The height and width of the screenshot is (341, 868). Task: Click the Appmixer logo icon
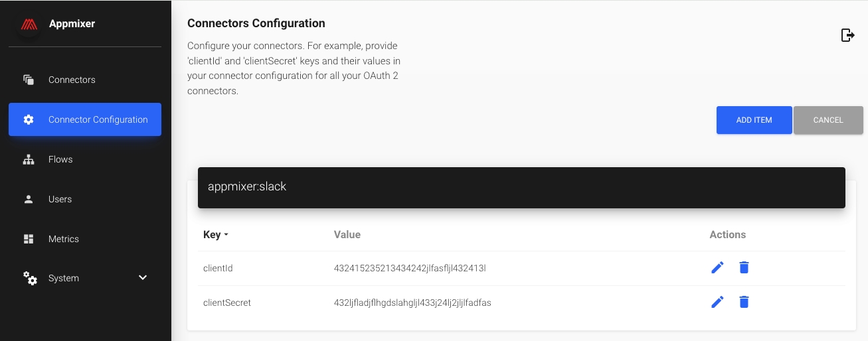[x=28, y=25]
